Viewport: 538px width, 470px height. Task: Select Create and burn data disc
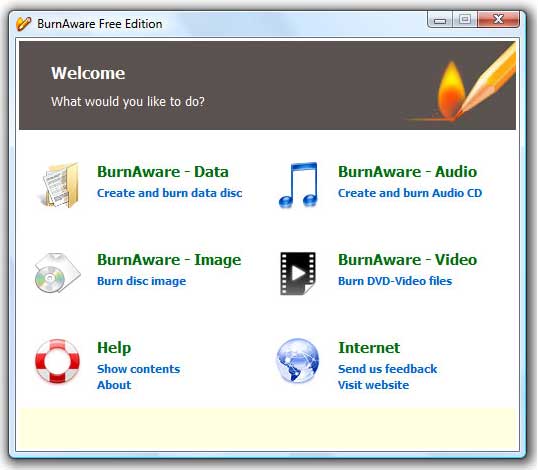click(x=169, y=193)
